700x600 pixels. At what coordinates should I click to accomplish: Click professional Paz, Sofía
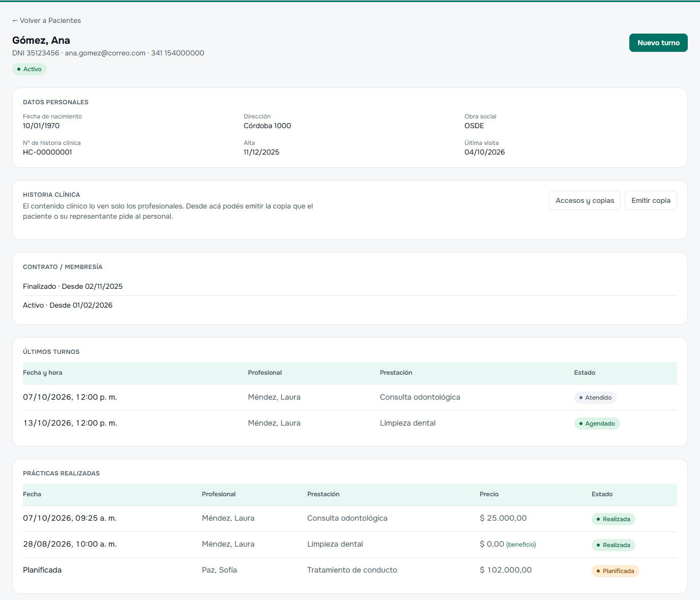tap(219, 570)
